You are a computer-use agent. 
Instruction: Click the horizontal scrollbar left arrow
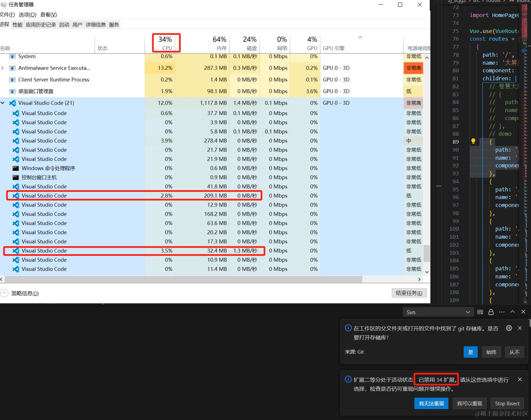2,279
